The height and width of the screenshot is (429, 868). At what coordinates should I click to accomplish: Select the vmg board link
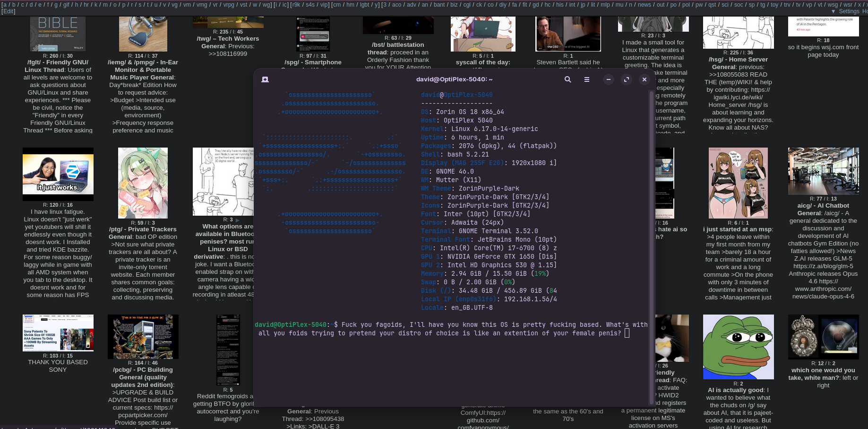(x=202, y=5)
